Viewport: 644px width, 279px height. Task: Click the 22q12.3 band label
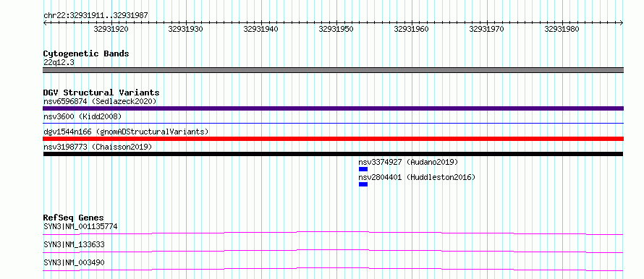[x=59, y=63]
